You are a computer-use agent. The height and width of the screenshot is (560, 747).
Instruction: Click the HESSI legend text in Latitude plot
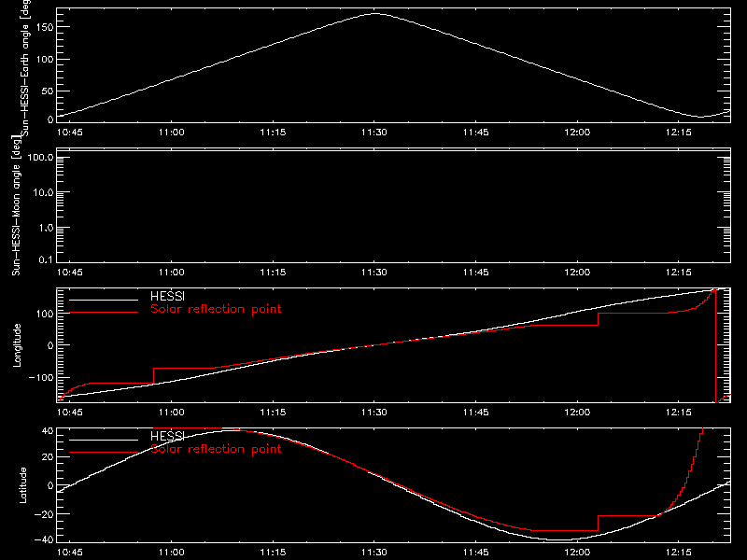(167, 436)
